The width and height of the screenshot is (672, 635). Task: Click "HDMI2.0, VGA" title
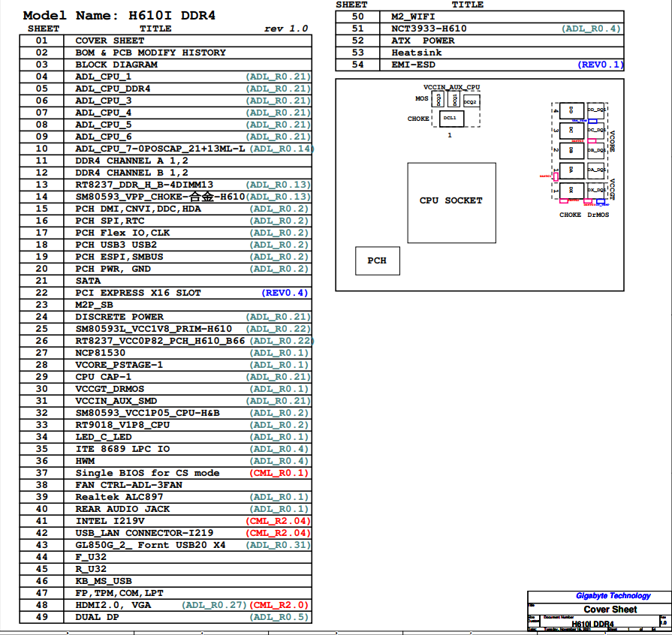[113, 604]
